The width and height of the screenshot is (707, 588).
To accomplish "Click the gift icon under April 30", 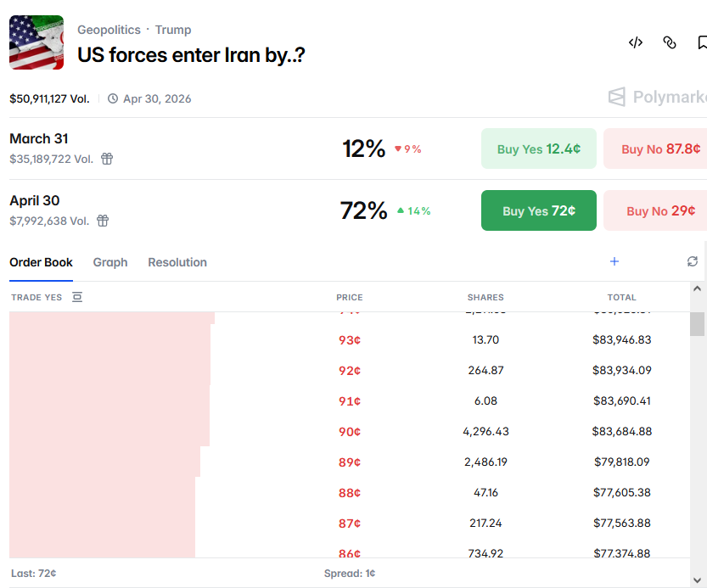I will tap(103, 221).
